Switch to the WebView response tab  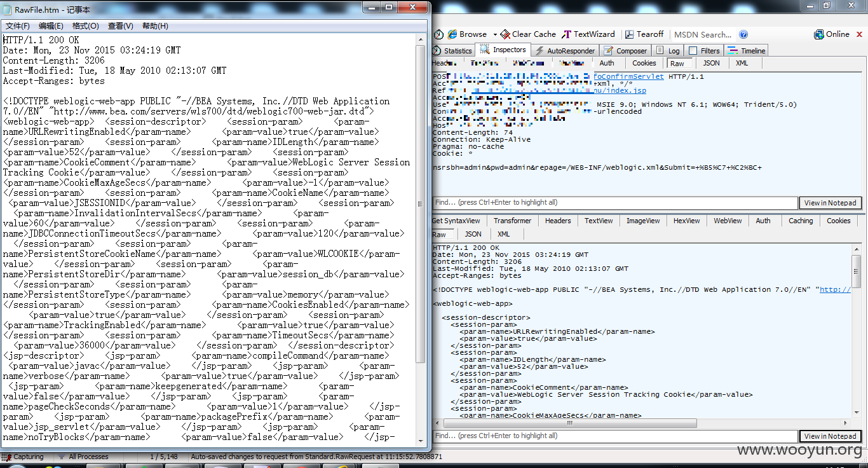728,221
